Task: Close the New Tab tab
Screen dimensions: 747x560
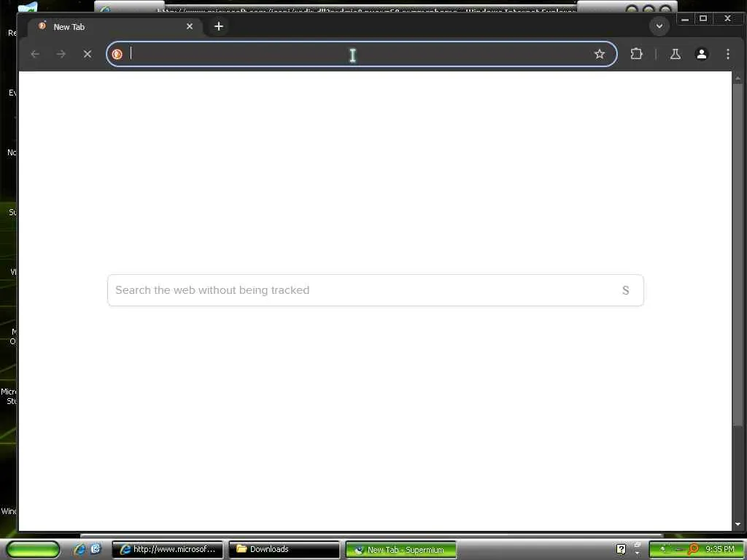Action: pos(190,26)
